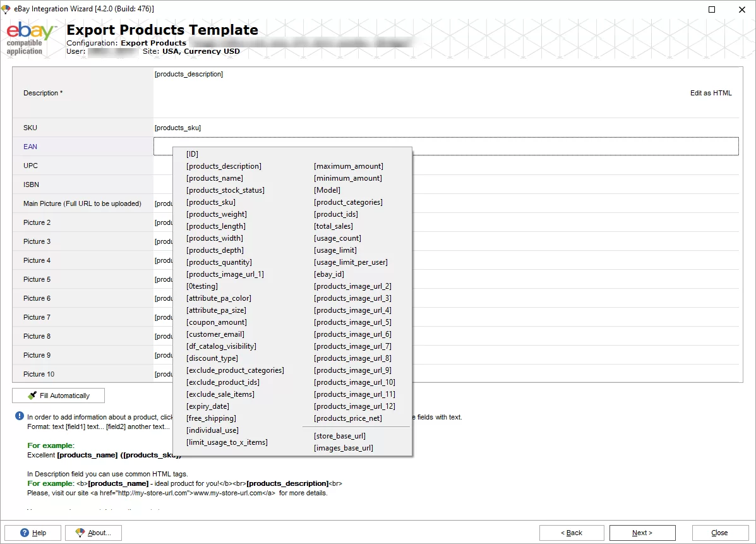Viewport: 756px width, 544px height.
Task: Click the SKU template field
Action: [x=442, y=128]
